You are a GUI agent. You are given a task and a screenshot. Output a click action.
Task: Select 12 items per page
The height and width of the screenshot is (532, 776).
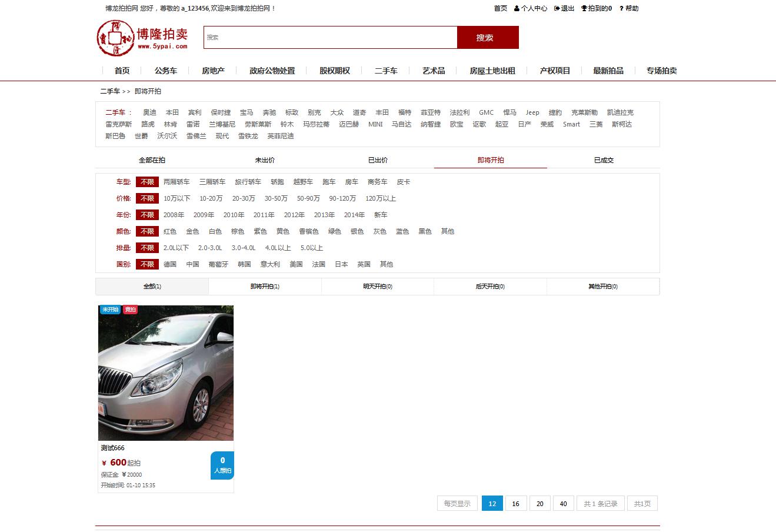tap(492, 504)
